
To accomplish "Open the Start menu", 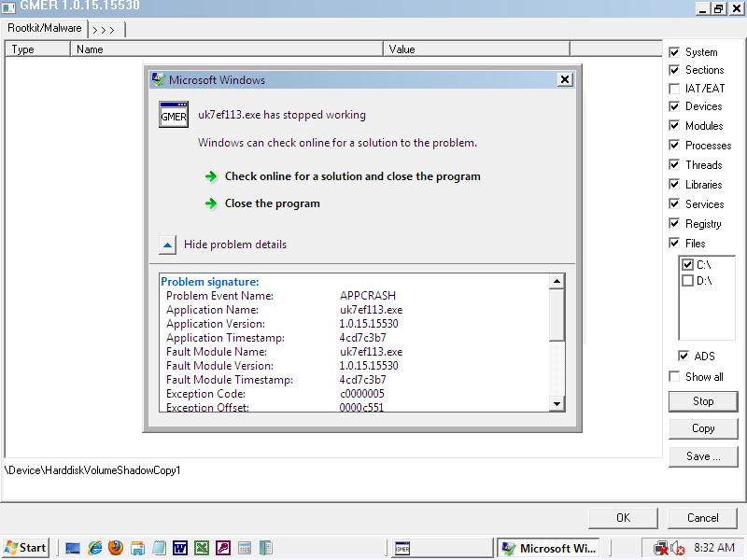I will [25, 548].
